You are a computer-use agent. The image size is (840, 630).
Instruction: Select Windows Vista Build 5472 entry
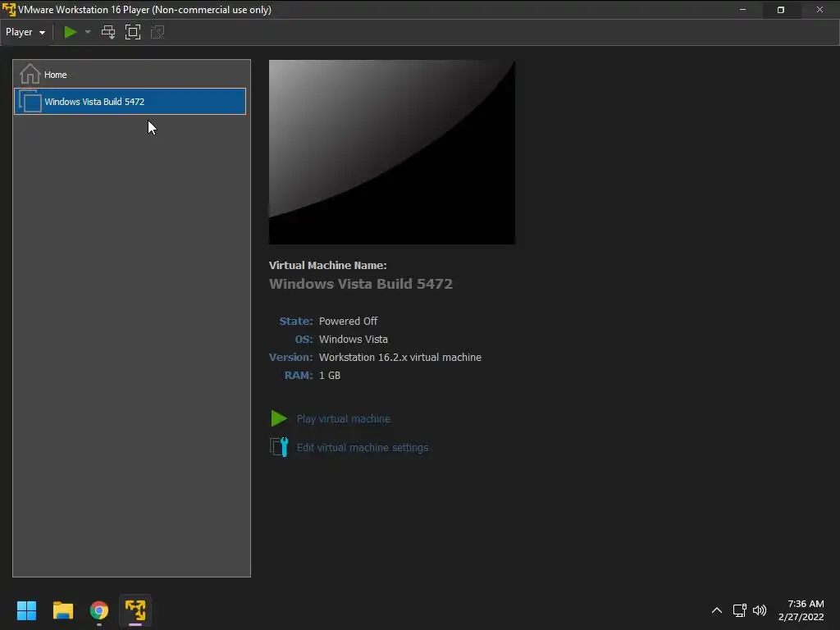tap(130, 101)
